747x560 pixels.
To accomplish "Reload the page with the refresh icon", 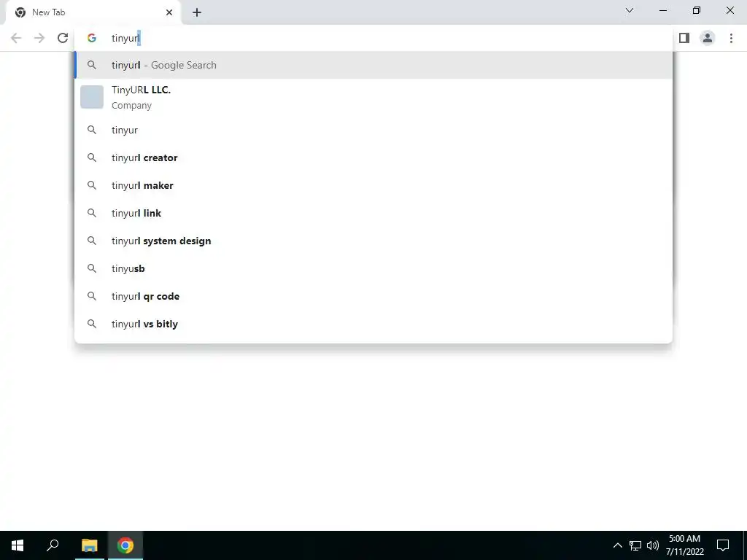I will point(63,38).
